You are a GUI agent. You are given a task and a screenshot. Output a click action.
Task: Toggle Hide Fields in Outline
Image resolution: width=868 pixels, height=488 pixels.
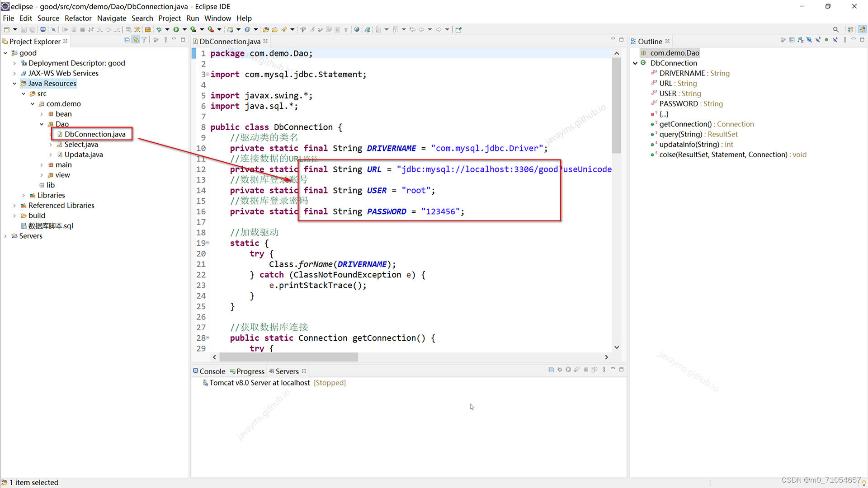[809, 40]
